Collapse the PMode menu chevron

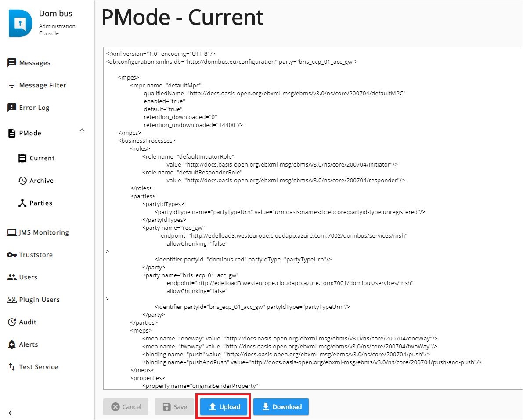(x=82, y=130)
